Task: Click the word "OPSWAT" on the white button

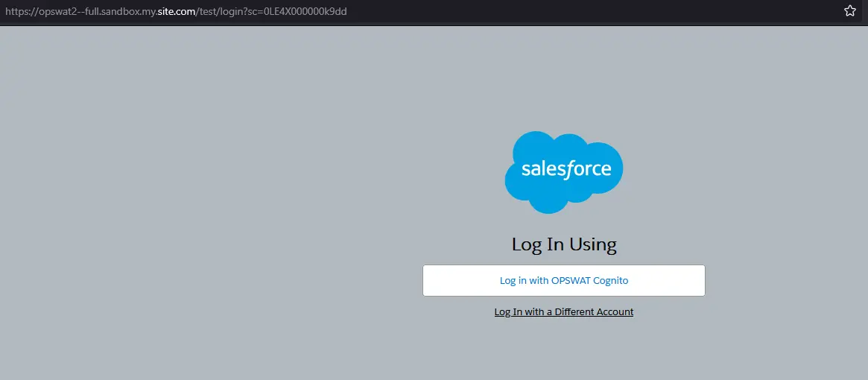Action: pyautogui.click(x=571, y=281)
